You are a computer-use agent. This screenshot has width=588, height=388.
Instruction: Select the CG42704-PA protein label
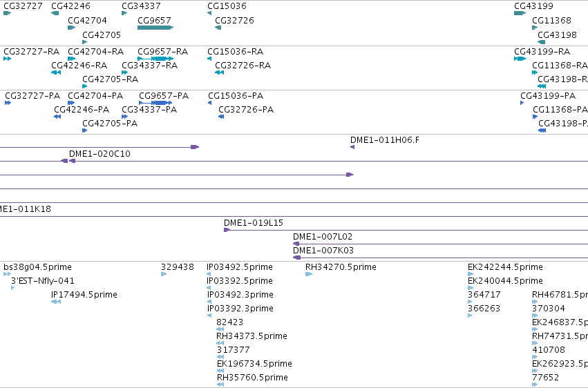95,96
